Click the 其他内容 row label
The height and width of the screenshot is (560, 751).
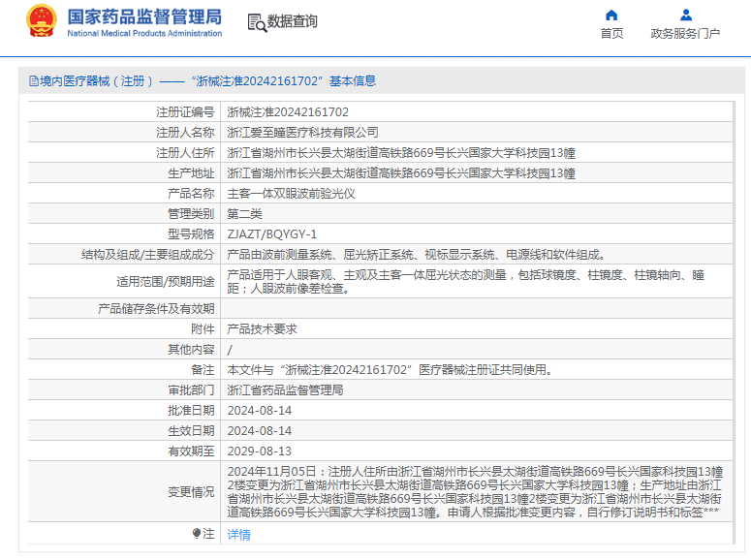click(x=191, y=350)
